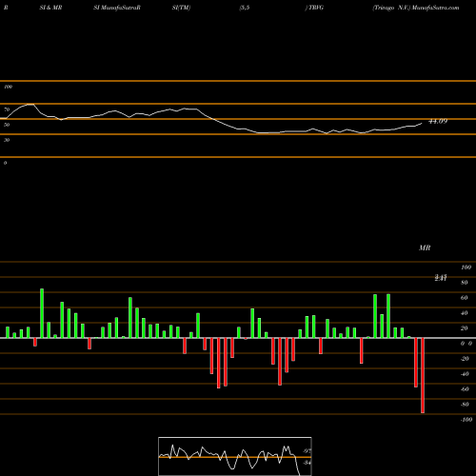The height and width of the screenshot is (476, 476).
Task: Click the "40" label on the MR axis
Action: pos(465,313)
